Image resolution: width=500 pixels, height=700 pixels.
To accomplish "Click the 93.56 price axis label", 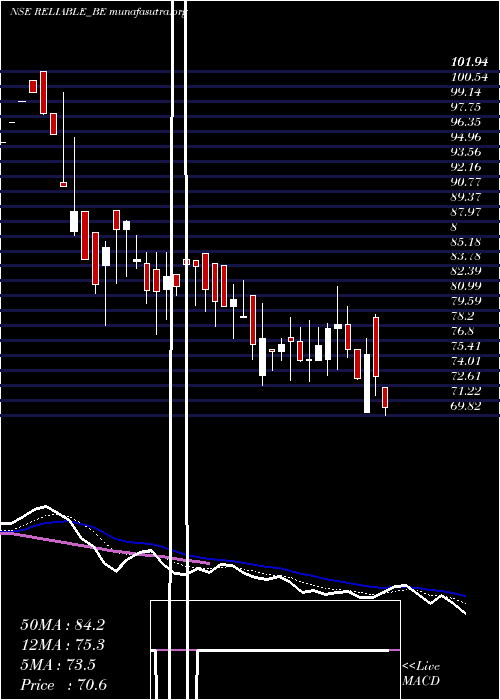I will pyautogui.click(x=466, y=152).
